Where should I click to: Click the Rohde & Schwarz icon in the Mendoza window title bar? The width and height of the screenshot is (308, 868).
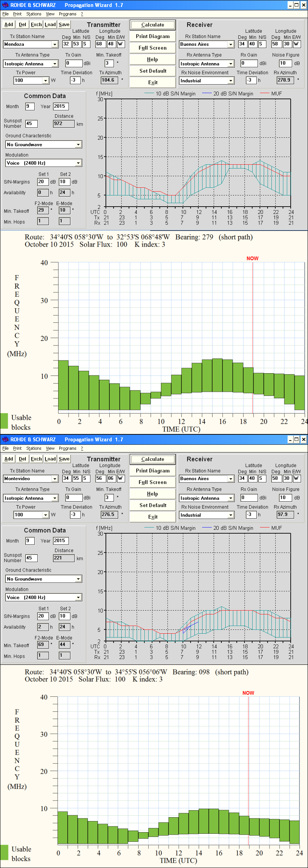click(5, 5)
